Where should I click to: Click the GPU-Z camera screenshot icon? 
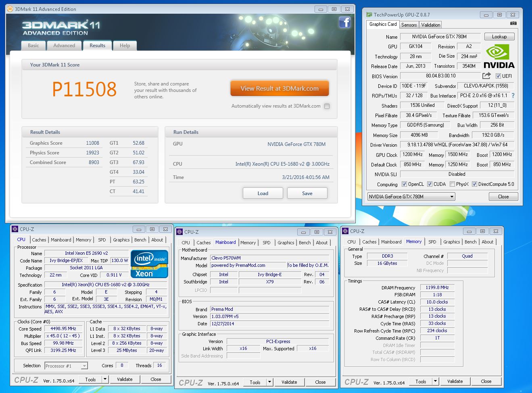(513, 24)
